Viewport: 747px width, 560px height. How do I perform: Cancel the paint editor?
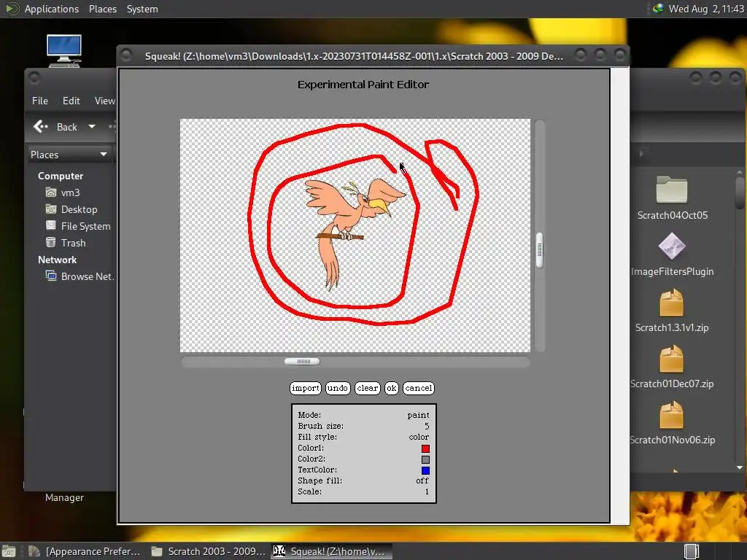(x=419, y=388)
